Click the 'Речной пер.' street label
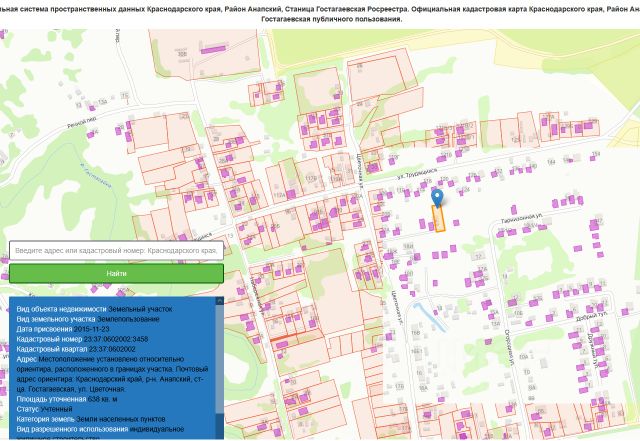 pos(82,122)
